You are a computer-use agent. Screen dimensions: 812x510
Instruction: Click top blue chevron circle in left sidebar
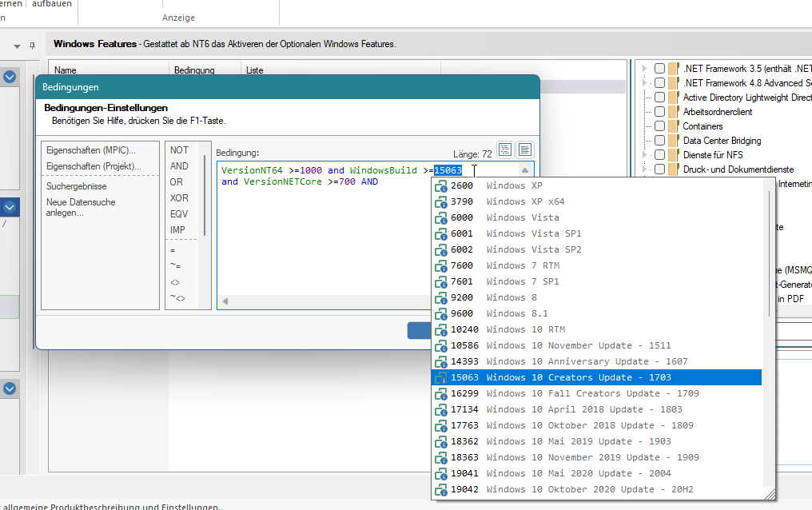click(x=10, y=78)
